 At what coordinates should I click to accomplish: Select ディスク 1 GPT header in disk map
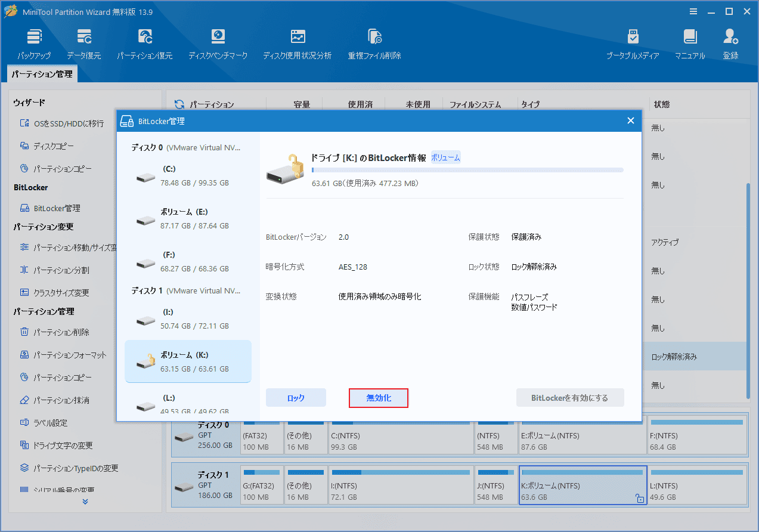point(205,485)
